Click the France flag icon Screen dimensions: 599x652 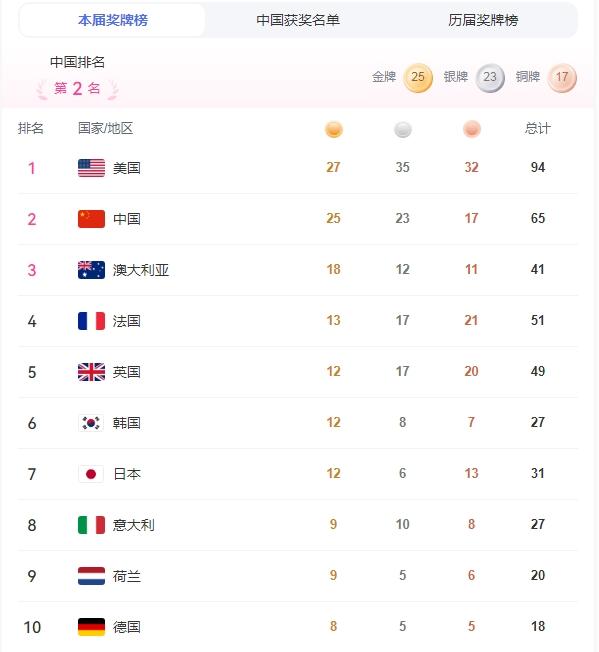91,321
